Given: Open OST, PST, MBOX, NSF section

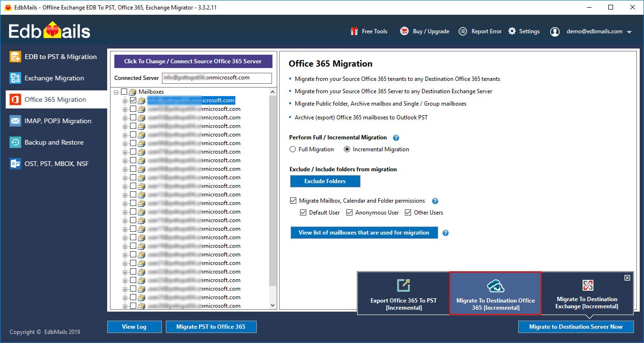Looking at the screenshot, I should [x=53, y=164].
